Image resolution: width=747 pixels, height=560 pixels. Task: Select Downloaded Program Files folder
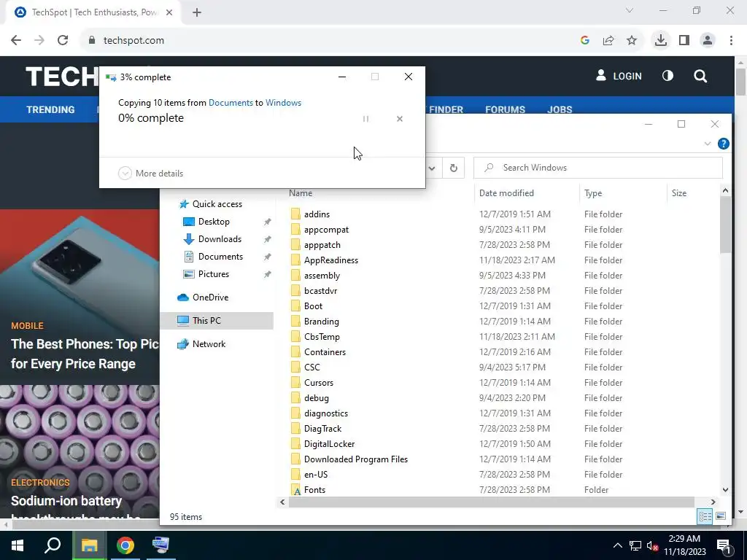coord(355,459)
